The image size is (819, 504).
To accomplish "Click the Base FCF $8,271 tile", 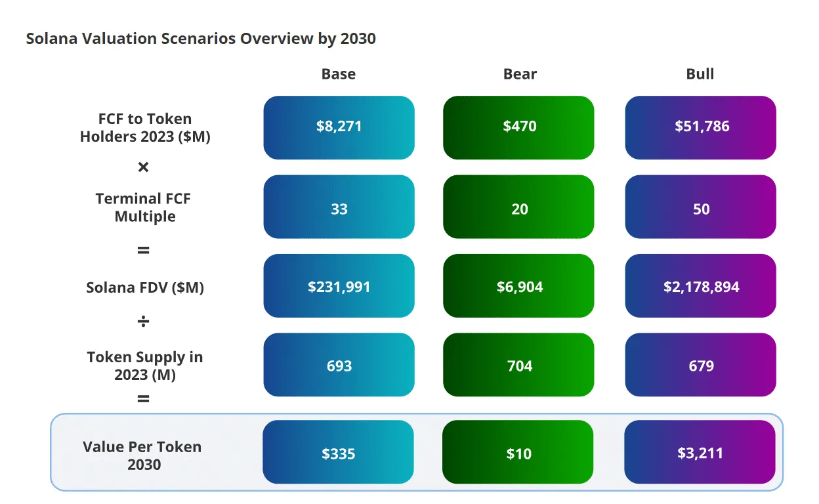I will point(339,127).
